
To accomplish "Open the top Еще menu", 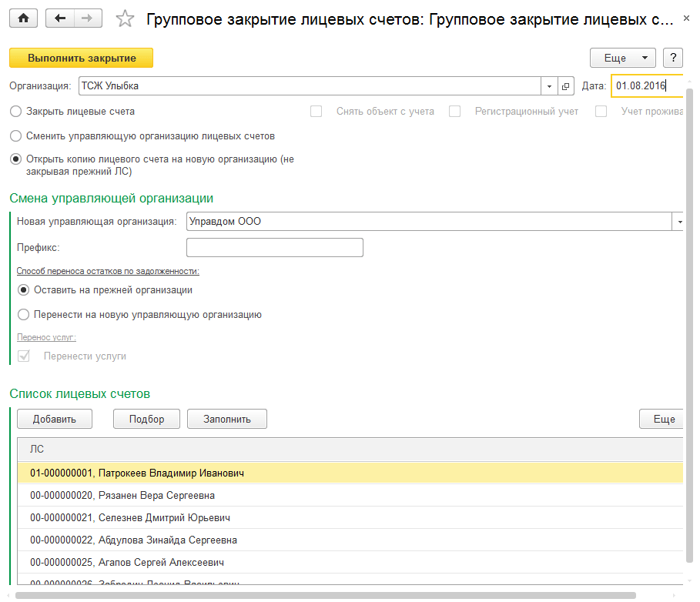I will [623, 58].
